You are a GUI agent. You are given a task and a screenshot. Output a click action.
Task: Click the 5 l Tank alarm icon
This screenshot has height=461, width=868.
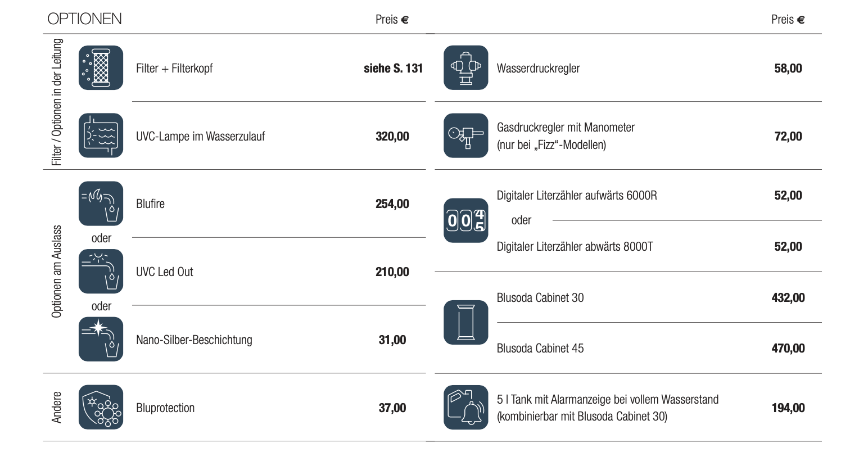[465, 407]
